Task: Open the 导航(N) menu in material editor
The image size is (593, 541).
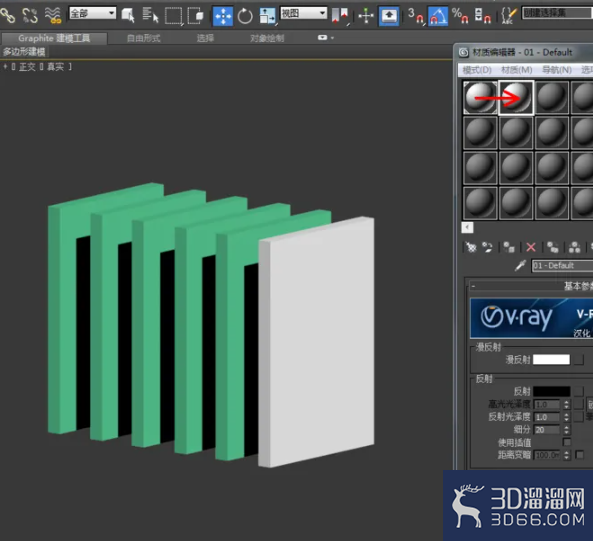Action: [557, 70]
